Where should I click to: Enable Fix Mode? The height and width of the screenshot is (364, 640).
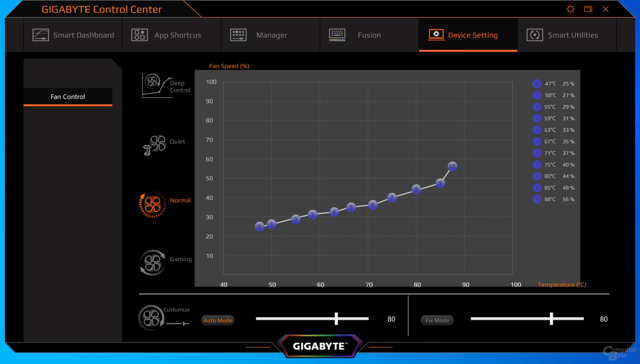[x=437, y=320]
